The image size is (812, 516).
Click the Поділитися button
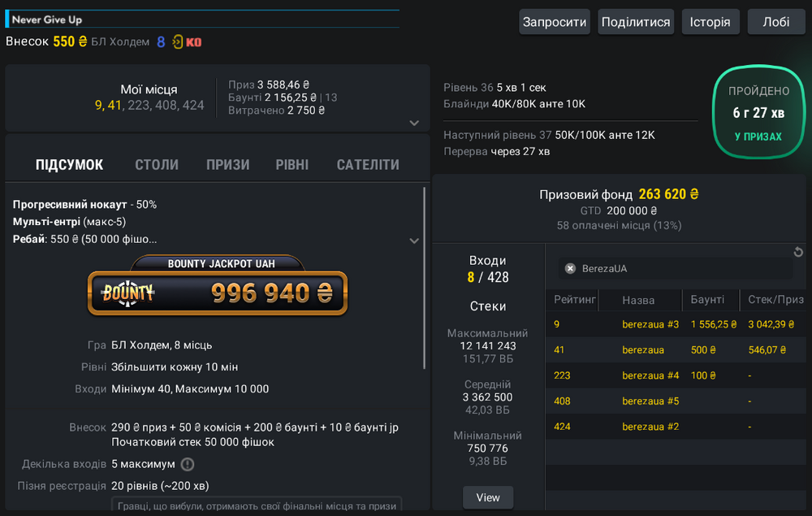pyautogui.click(x=635, y=22)
